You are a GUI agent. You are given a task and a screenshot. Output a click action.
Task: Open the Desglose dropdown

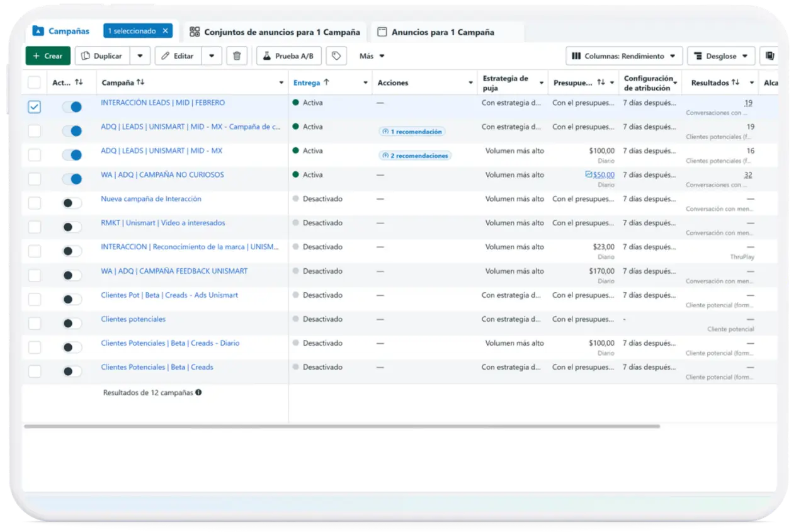tap(721, 56)
